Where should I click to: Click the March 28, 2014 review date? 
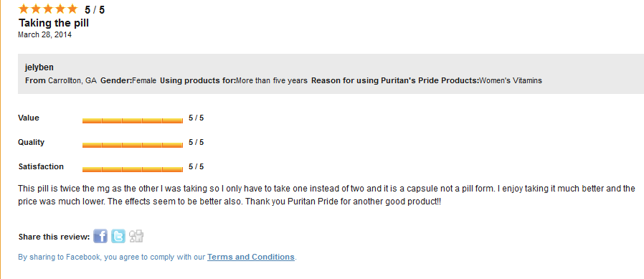(x=44, y=35)
